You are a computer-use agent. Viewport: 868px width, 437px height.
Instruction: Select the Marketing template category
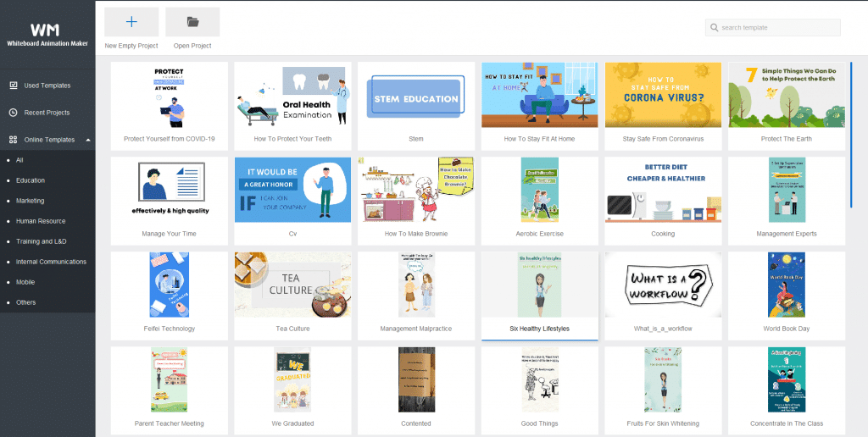(x=31, y=201)
